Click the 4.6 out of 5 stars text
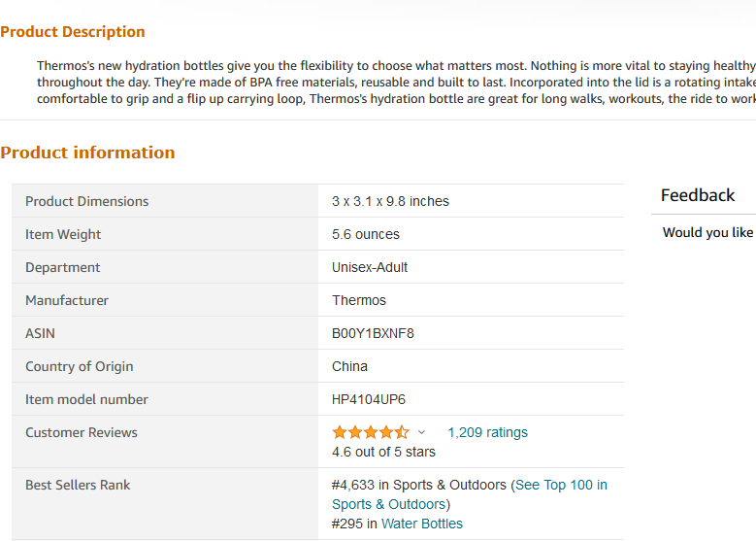This screenshot has height=541, width=756. coord(383,453)
